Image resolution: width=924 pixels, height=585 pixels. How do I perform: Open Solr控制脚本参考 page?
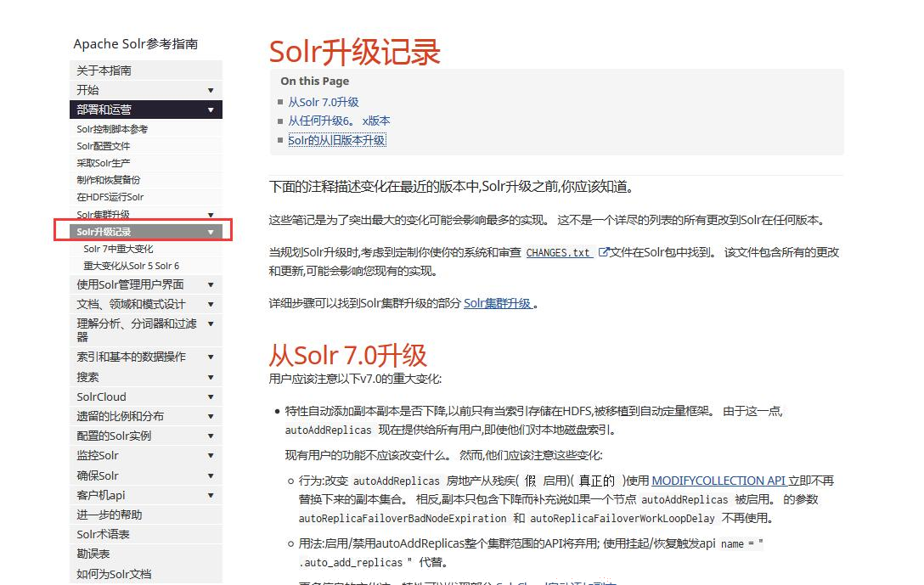tap(112, 129)
